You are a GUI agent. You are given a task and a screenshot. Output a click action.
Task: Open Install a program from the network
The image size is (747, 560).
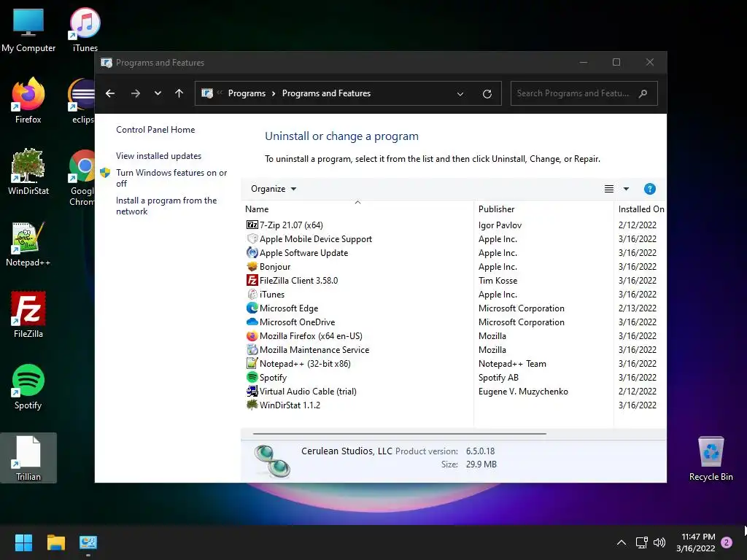pos(166,206)
